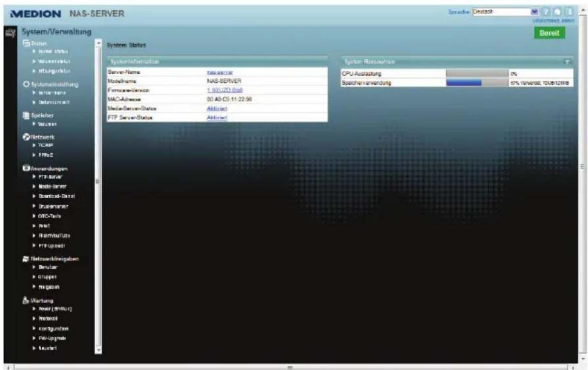Click the arrow beside PPPoE
Image resolution: width=588 pixels, height=370 pixels.
pos(34,155)
